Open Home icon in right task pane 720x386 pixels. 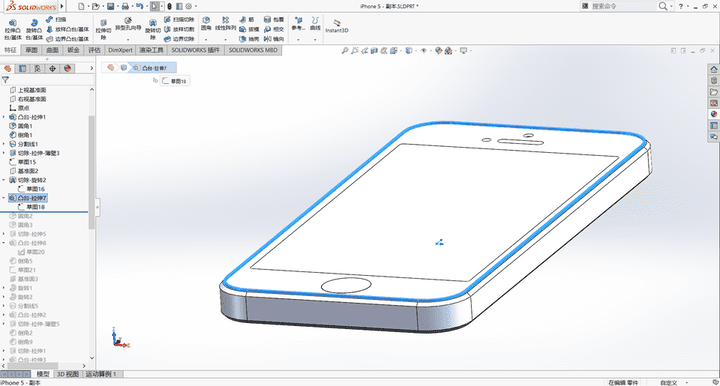pos(714,69)
